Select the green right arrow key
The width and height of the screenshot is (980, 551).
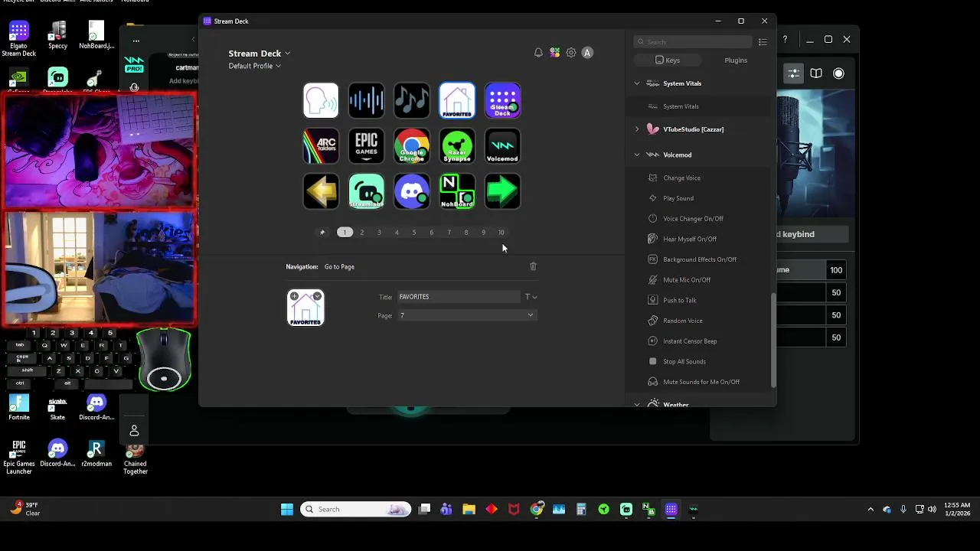coord(502,191)
